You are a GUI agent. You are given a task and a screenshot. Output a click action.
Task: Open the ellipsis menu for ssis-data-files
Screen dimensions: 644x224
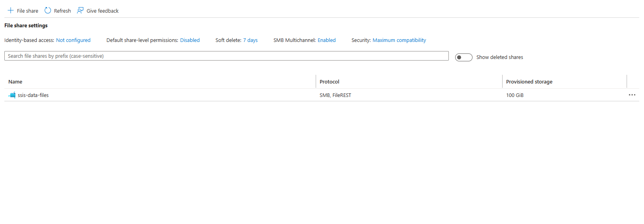tap(632, 95)
